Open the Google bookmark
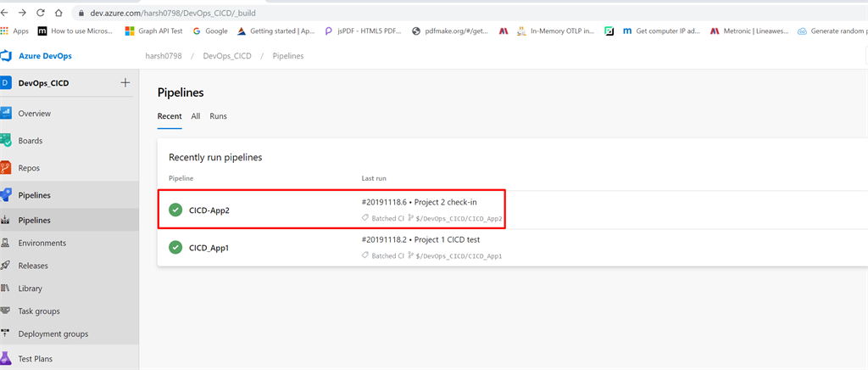The height and width of the screenshot is (370, 868). (210, 31)
